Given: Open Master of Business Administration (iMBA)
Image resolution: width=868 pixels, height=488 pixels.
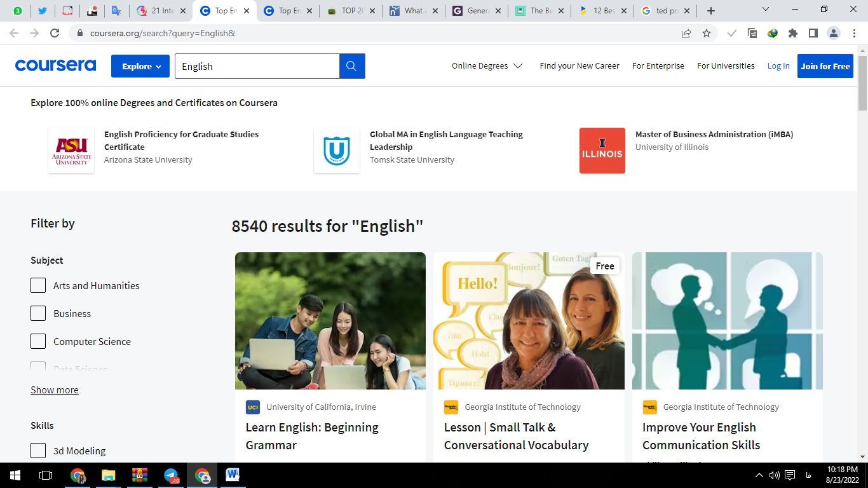Looking at the screenshot, I should 714,134.
